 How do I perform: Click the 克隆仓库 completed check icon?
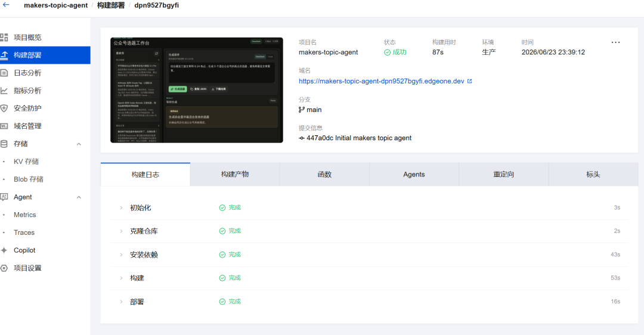click(222, 231)
